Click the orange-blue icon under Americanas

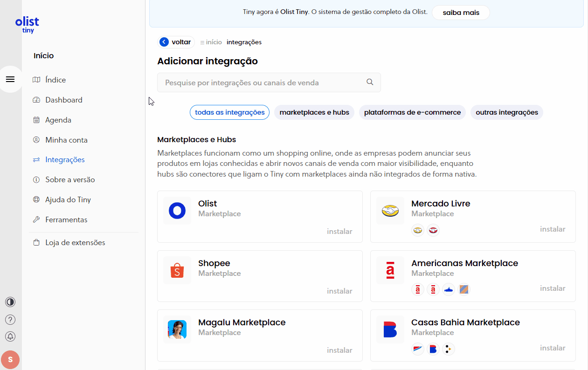point(464,289)
